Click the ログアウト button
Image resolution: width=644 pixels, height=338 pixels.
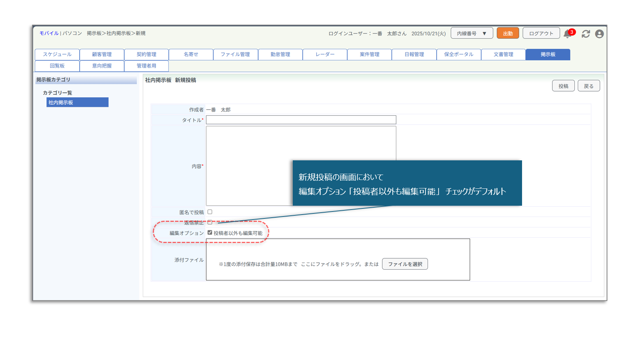[x=541, y=33]
